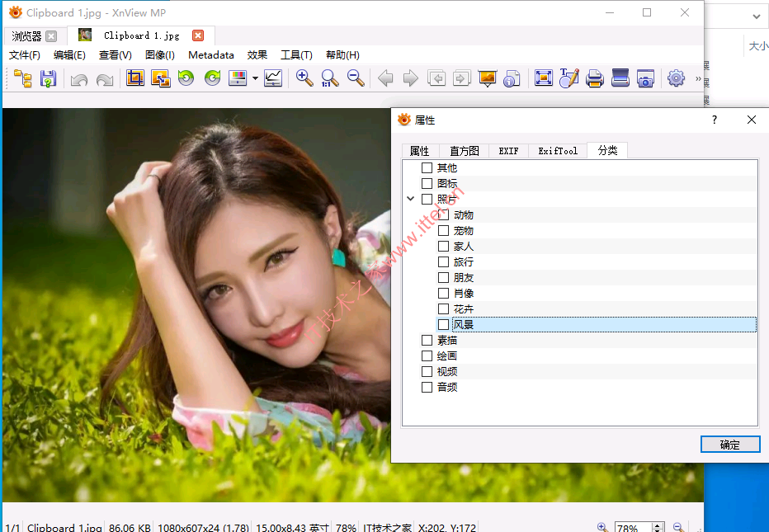Image resolution: width=769 pixels, height=532 pixels.
Task: Switch to the 直方图 tab
Action: click(464, 151)
